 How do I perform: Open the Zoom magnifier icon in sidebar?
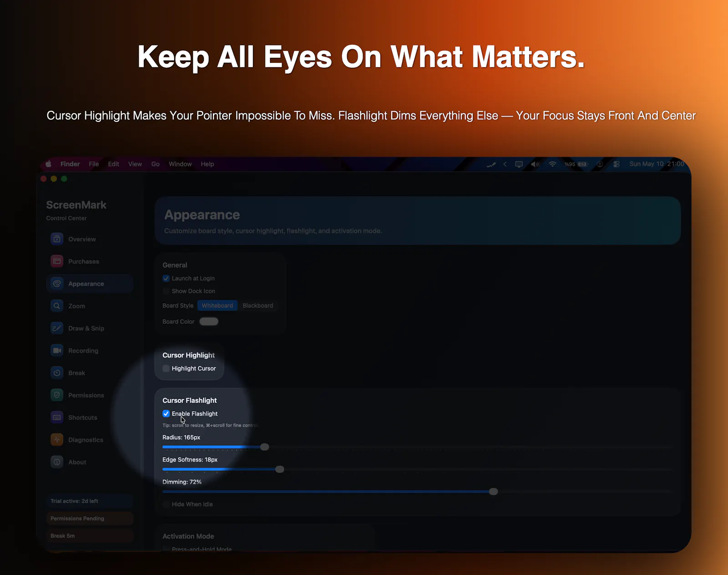(x=57, y=306)
